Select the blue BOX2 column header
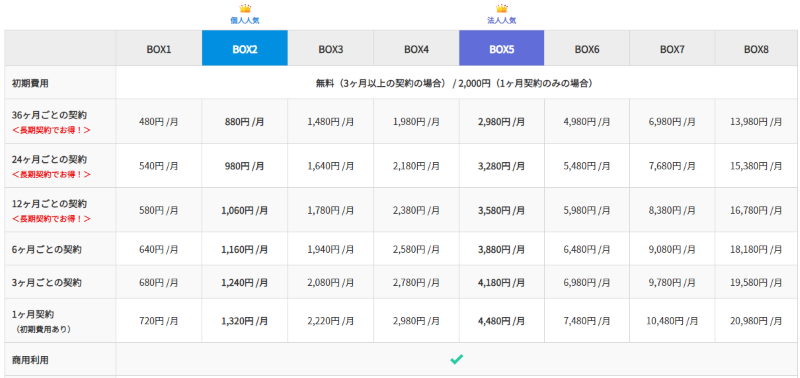This screenshot has width=800, height=378. click(x=245, y=48)
